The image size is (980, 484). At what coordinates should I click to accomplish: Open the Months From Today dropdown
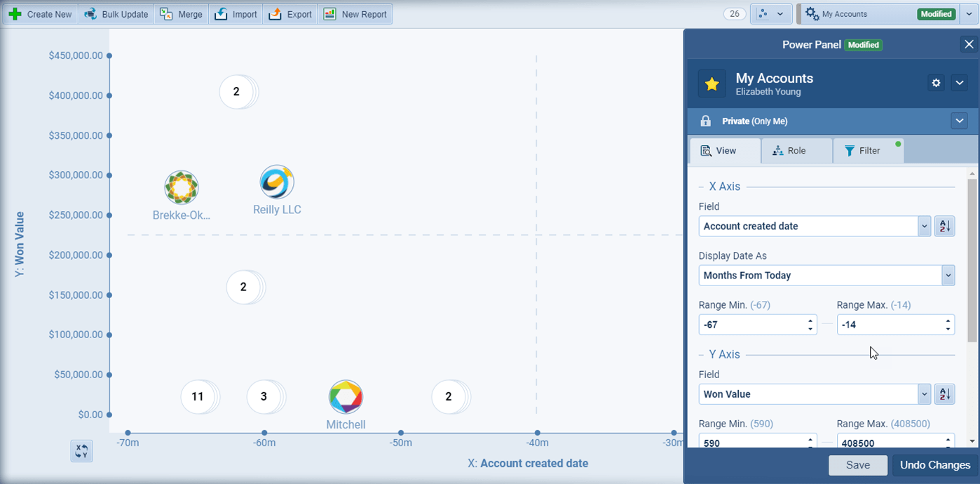click(x=948, y=276)
